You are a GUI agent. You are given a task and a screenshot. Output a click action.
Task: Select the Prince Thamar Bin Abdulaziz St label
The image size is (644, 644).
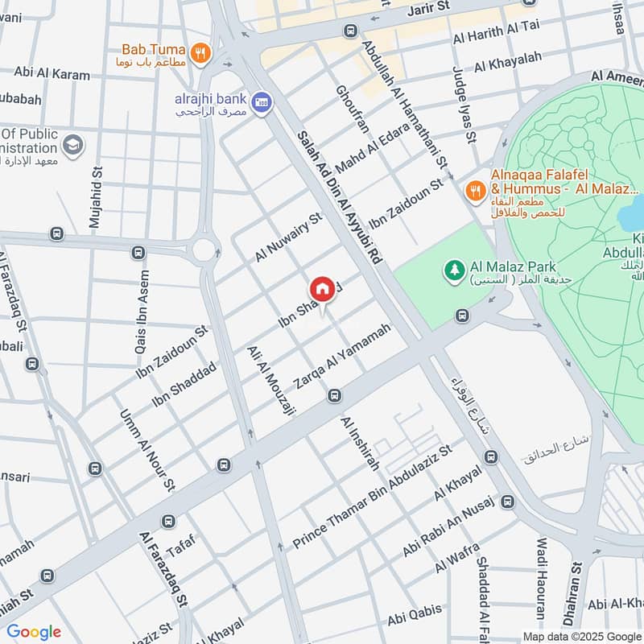coord(373,496)
